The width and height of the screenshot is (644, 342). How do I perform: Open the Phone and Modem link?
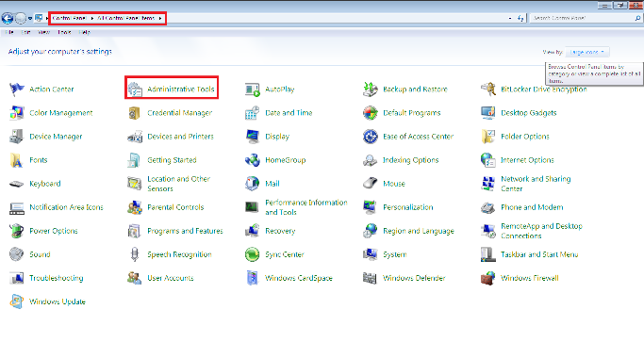point(532,207)
